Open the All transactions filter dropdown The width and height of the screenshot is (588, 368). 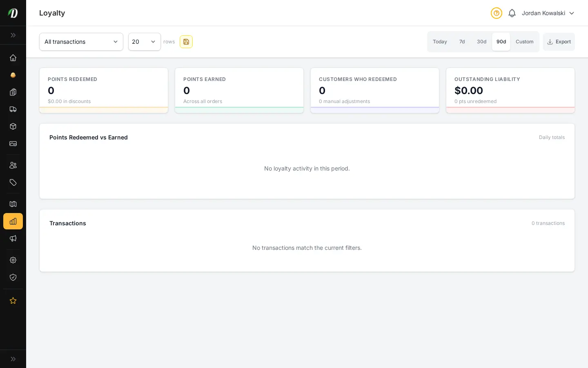[81, 42]
